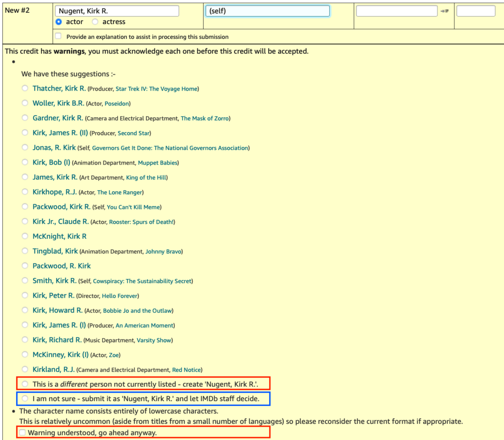Open the Red Notice title link

[187, 370]
